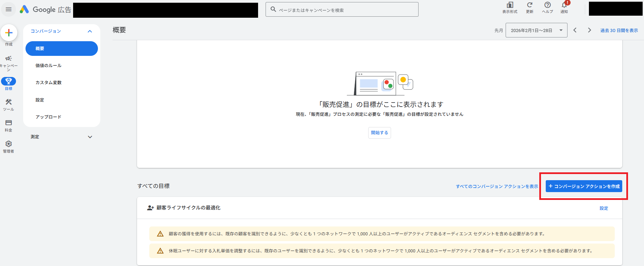Open the 料金 billing card icon
This screenshot has height=266, width=644.
(x=9, y=123)
